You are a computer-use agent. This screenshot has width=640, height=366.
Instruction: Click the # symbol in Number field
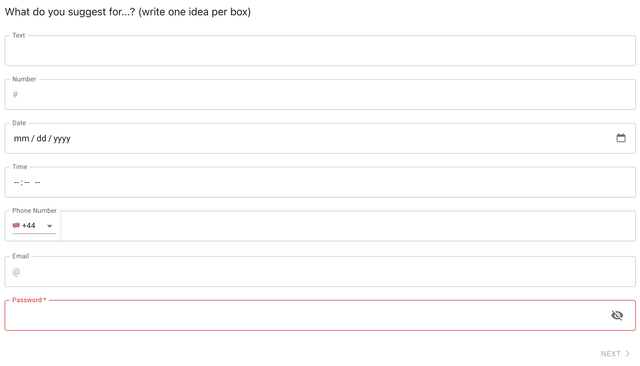15,95
